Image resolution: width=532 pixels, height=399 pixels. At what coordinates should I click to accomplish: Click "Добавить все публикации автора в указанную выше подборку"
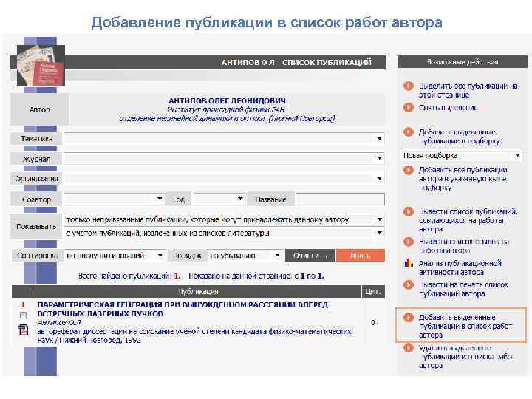pyautogui.click(x=463, y=179)
